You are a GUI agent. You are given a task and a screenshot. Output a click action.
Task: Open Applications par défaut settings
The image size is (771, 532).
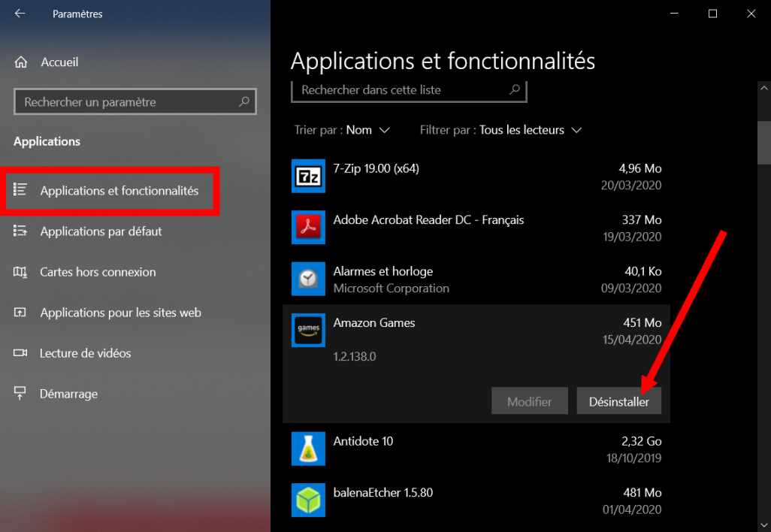(x=101, y=231)
